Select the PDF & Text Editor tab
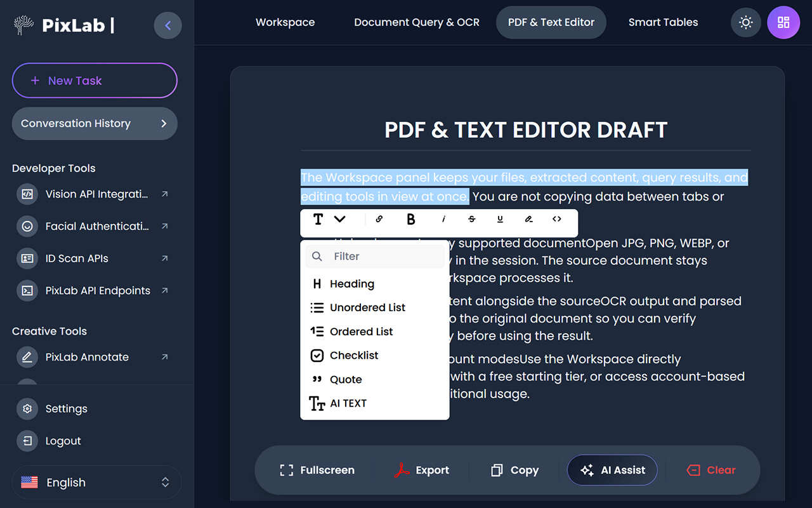This screenshot has width=812, height=508. 551,22
